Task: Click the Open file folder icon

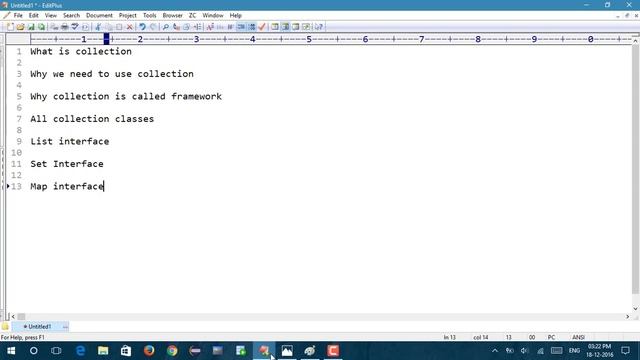Action: pos(20,27)
